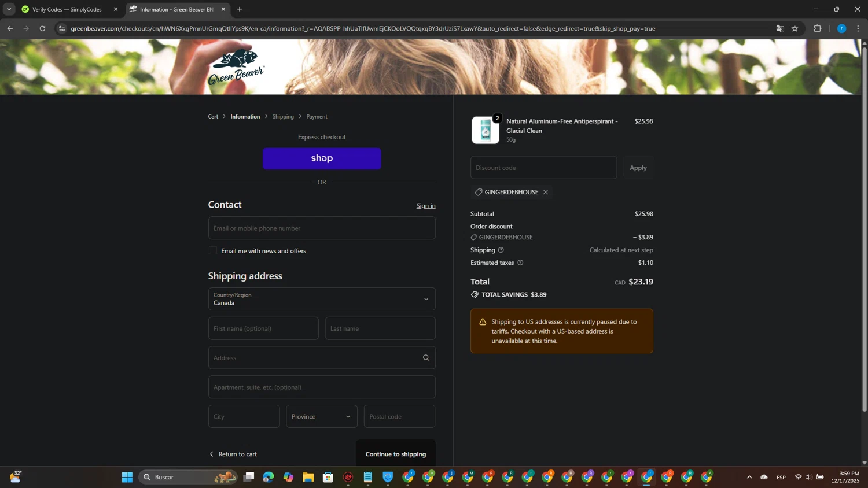Image resolution: width=868 pixels, height=488 pixels.
Task: Open the weather widget on taskbar
Action: tap(15, 477)
